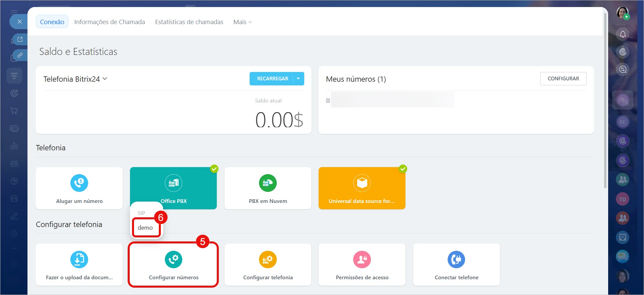Image resolution: width=644 pixels, height=295 pixels.
Task: Open Fazer o upload da documentação icon
Action: (x=79, y=260)
